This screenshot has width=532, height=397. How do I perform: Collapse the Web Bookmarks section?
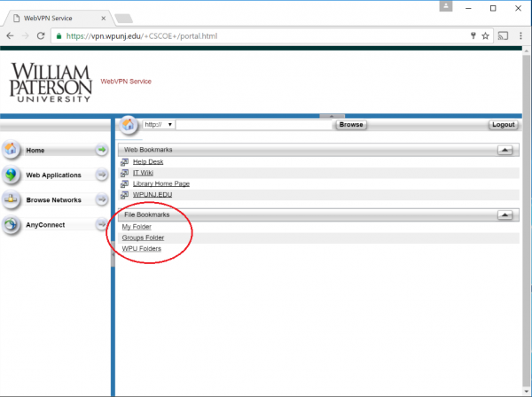[505, 151]
